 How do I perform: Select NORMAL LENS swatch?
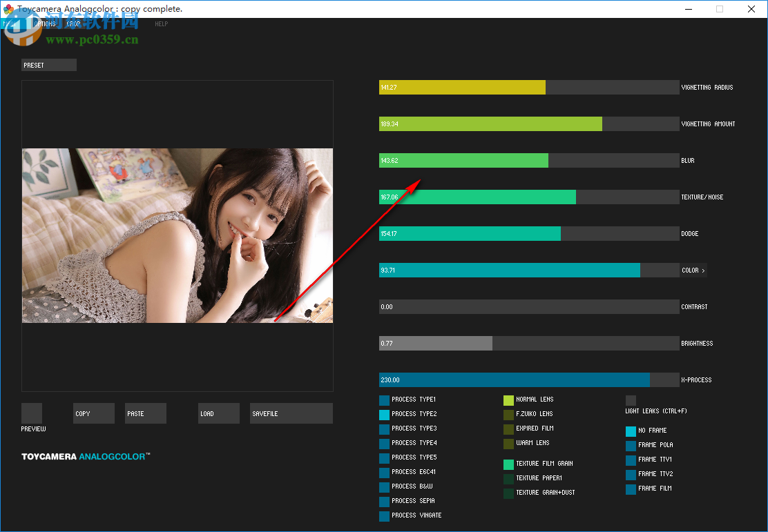tap(509, 400)
